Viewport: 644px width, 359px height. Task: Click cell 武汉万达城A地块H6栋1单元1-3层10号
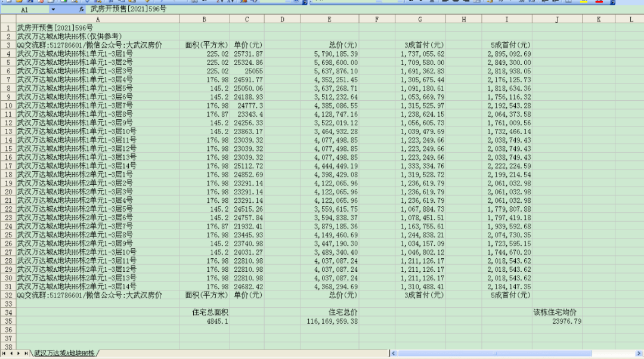click(76, 131)
